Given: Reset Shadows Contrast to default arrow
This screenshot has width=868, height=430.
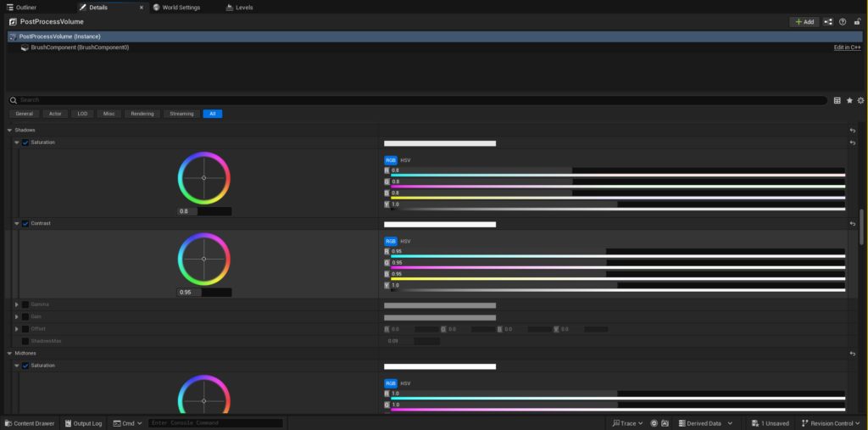Looking at the screenshot, I should pyautogui.click(x=853, y=224).
